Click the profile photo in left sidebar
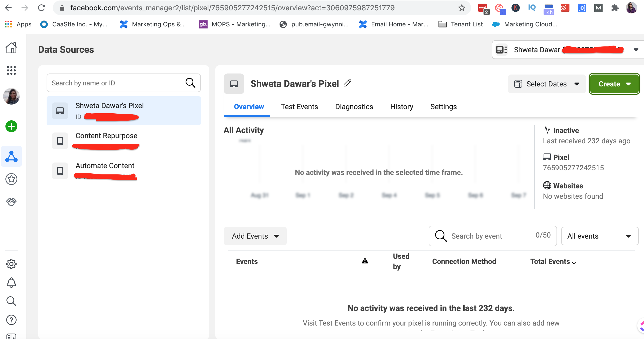Viewport: 644px width, 339px height. [x=11, y=96]
